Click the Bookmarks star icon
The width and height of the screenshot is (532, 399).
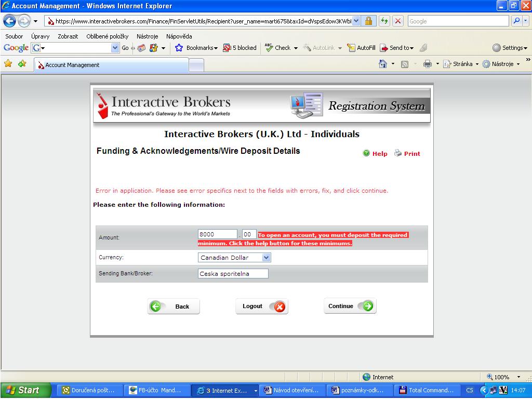179,48
